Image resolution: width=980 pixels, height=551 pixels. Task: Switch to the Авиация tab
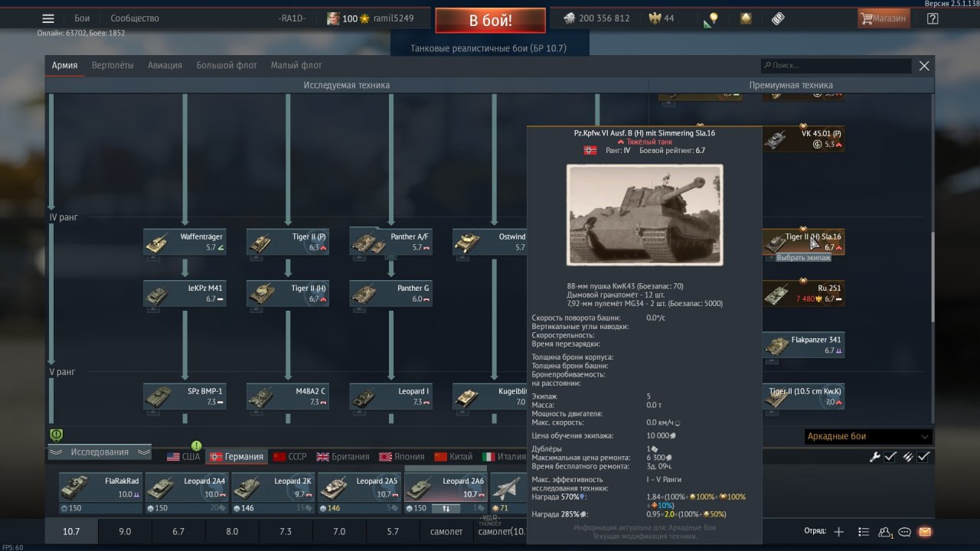pyautogui.click(x=165, y=66)
